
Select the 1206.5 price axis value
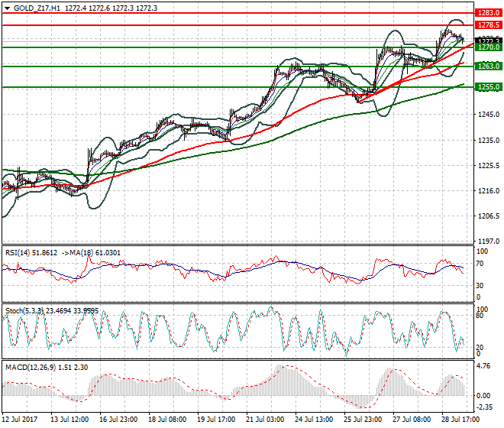click(x=489, y=216)
